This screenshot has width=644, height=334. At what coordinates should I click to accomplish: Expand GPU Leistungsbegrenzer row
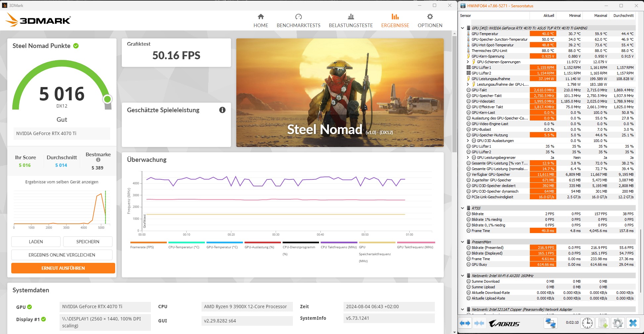(468, 158)
